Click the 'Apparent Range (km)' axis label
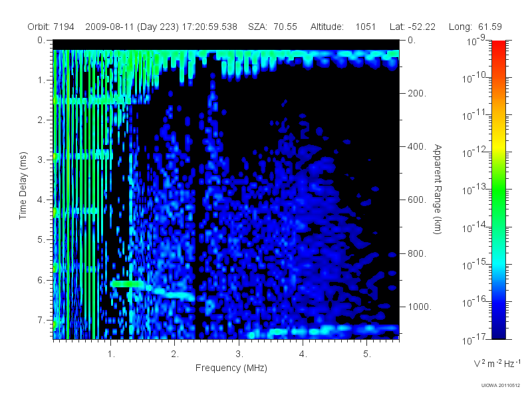Viewport: 532px width, 399px height. coord(438,189)
